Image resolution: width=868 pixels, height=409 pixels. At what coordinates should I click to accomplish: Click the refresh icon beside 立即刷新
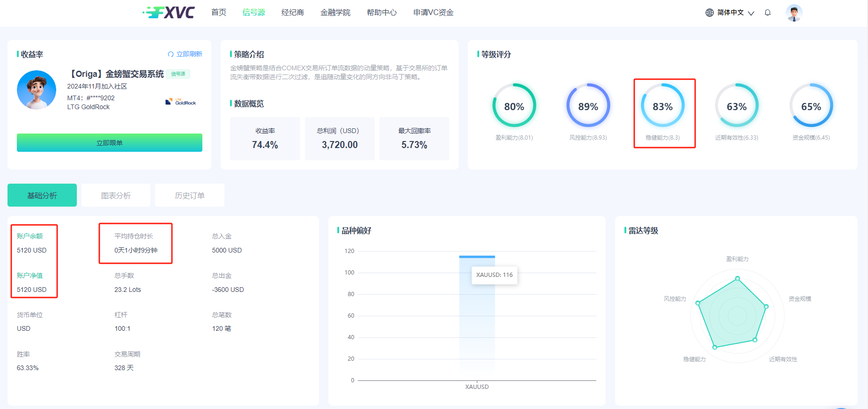click(171, 54)
